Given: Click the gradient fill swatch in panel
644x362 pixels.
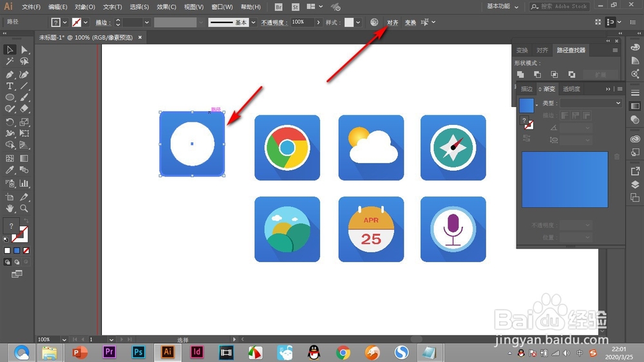Looking at the screenshot, I should tap(527, 105).
